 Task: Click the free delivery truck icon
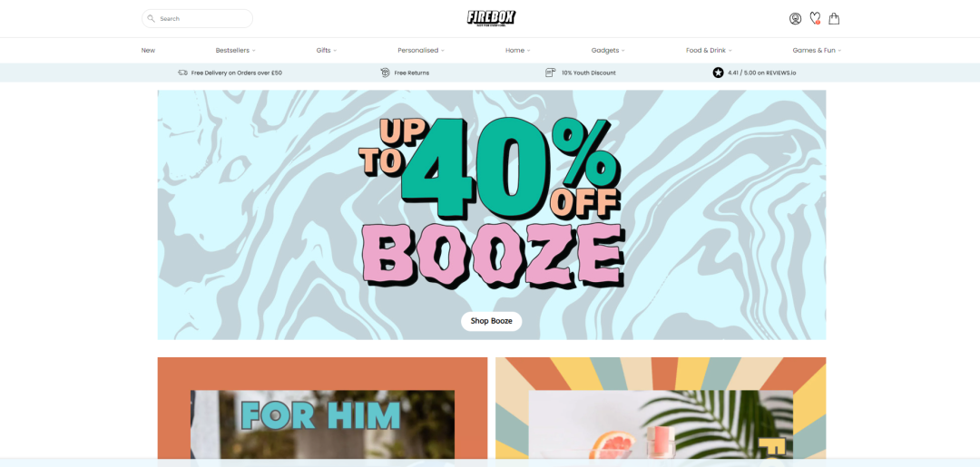click(182, 73)
